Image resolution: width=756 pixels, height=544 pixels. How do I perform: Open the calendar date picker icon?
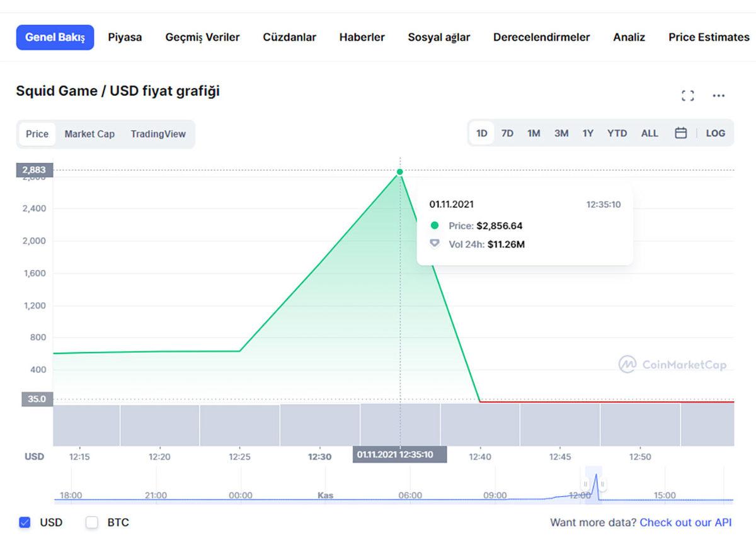coord(682,133)
